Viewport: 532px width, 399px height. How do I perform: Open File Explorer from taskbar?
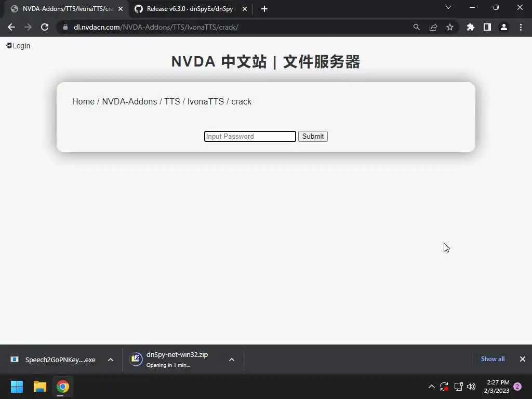39,387
